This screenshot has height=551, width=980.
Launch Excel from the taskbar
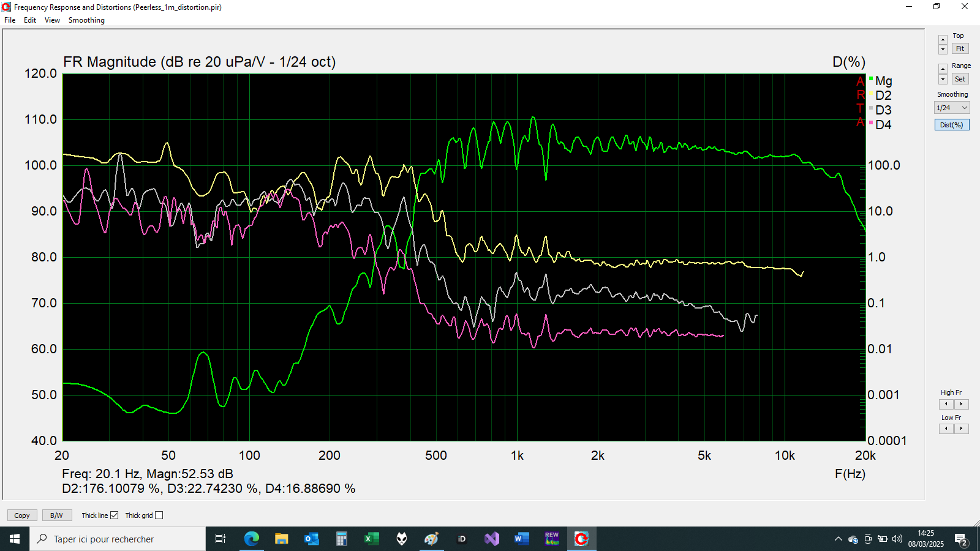pos(371,539)
